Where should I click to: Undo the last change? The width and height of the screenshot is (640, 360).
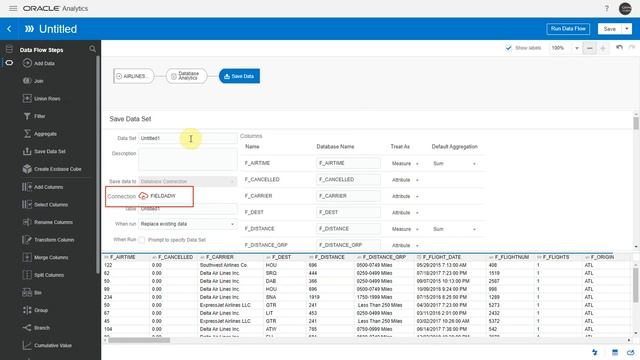(619, 48)
